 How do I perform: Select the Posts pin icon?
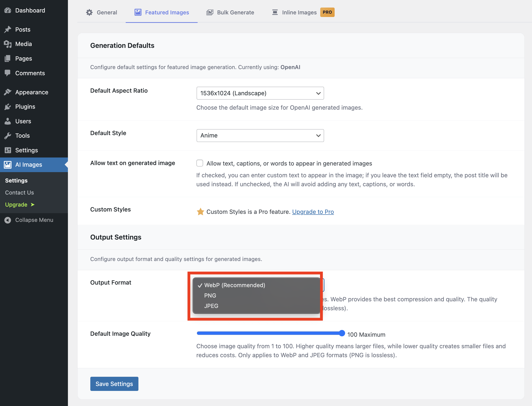[x=8, y=29]
